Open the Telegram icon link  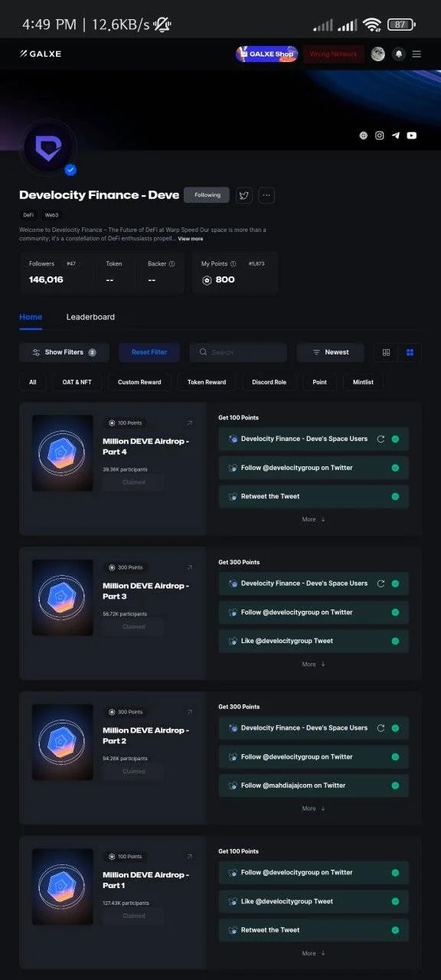(x=396, y=136)
